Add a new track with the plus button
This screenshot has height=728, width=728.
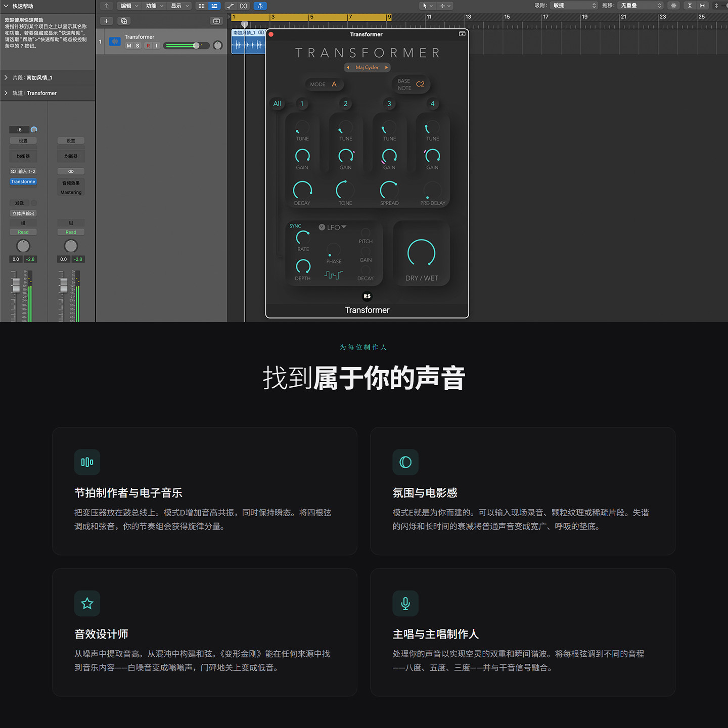106,21
